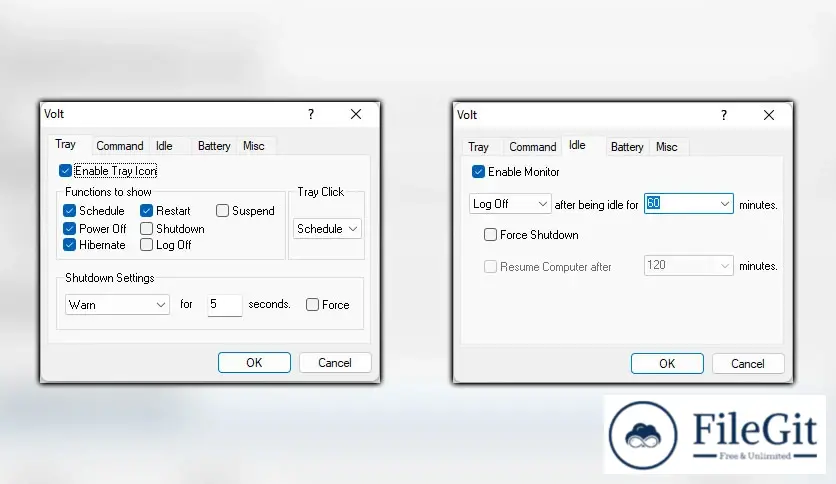The height and width of the screenshot is (484, 836).
Task: Switch to the Battery tab in left window
Action: point(214,146)
